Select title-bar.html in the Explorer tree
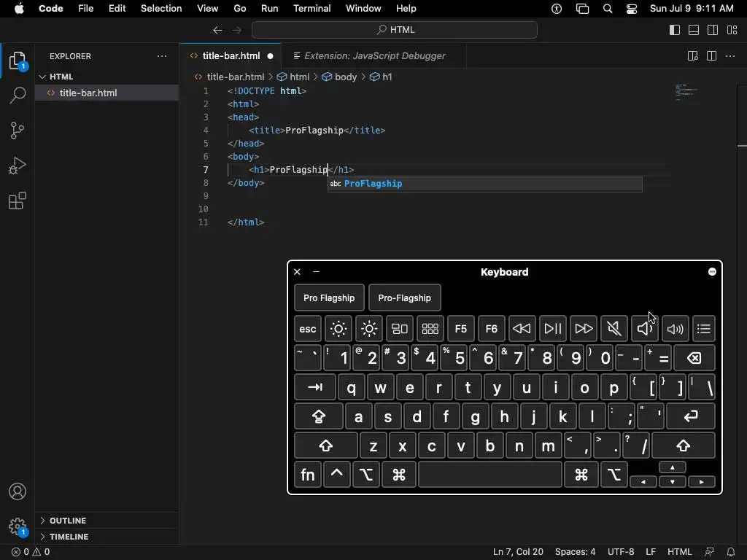This screenshot has height=560, width=747. point(107,93)
